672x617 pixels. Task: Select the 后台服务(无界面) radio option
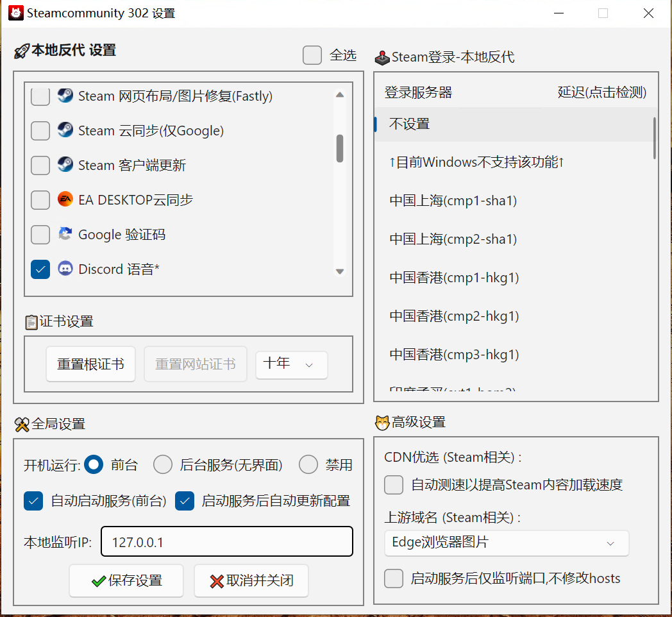(x=163, y=465)
